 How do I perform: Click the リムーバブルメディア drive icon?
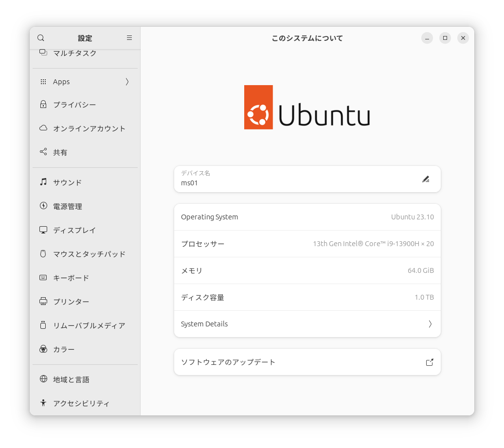(x=43, y=325)
